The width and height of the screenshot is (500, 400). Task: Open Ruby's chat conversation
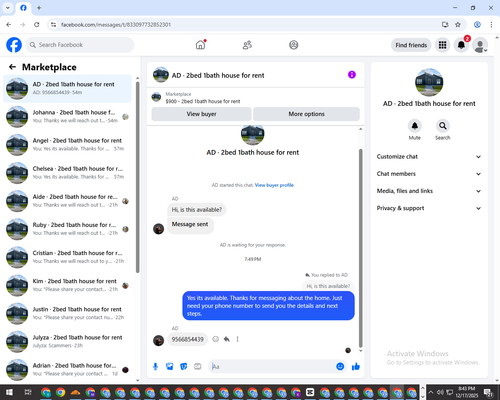point(67,229)
